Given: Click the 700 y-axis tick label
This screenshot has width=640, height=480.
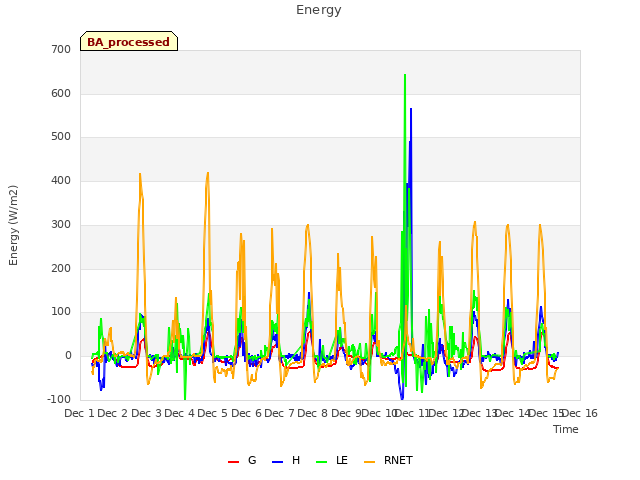Looking at the screenshot, I should (x=61, y=49).
